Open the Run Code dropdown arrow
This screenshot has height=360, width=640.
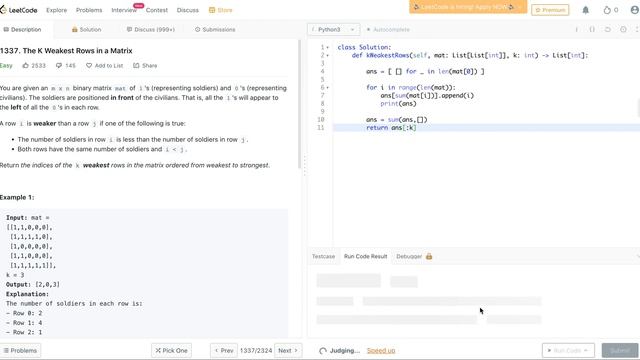(586, 350)
